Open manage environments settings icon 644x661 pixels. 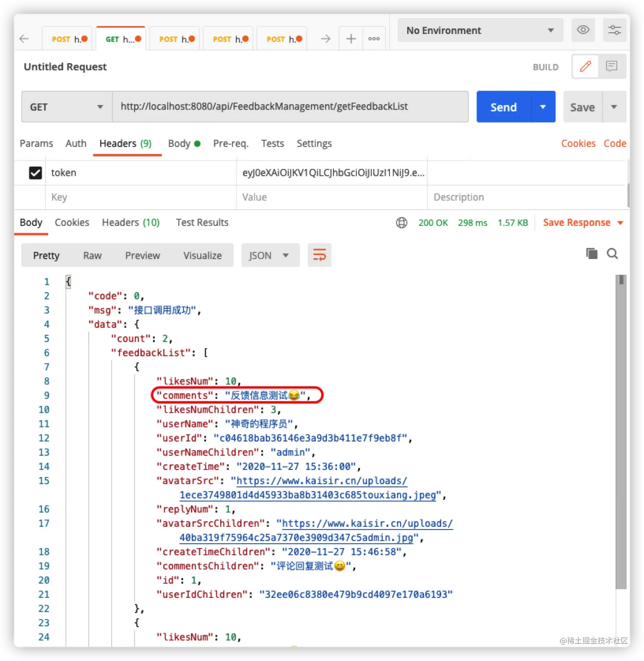coord(615,30)
